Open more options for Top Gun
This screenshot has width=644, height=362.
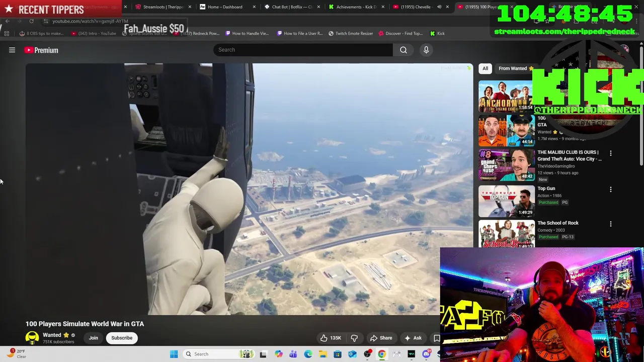(611, 190)
